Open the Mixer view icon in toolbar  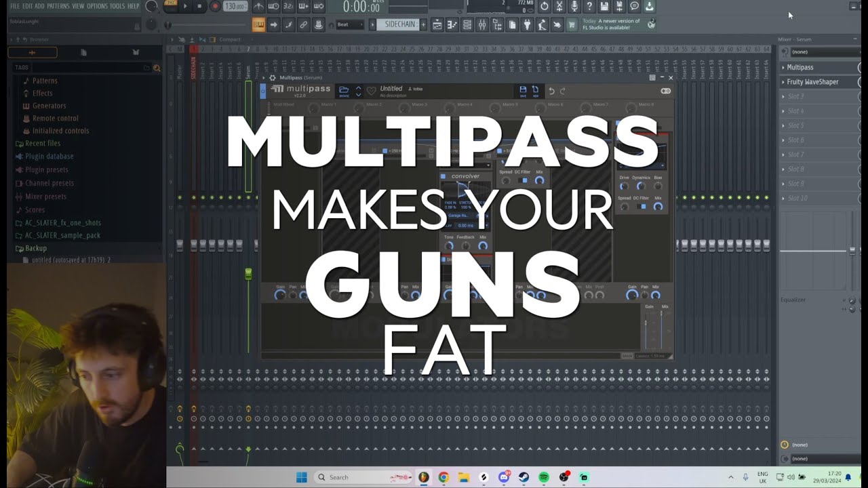coord(482,24)
